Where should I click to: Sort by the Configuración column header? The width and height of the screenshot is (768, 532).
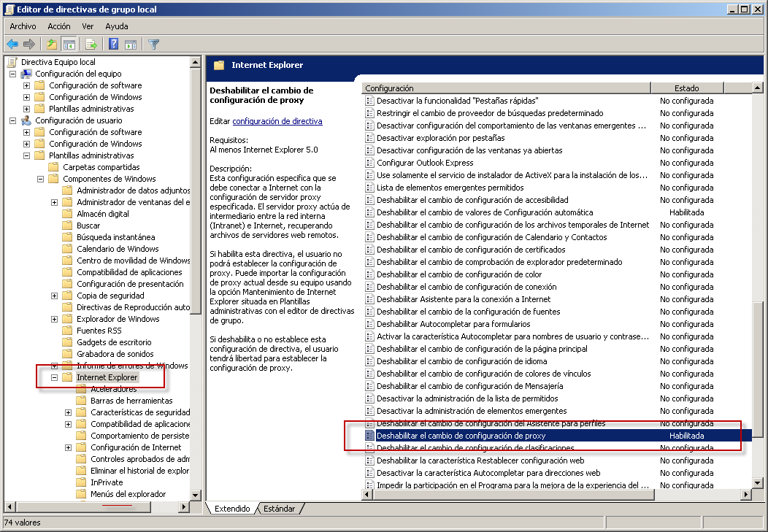pyautogui.click(x=507, y=88)
